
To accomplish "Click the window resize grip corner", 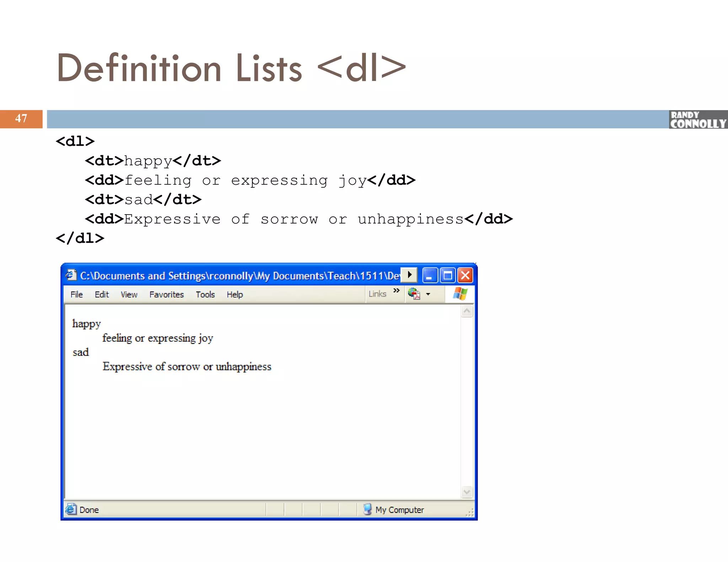I will (x=470, y=512).
